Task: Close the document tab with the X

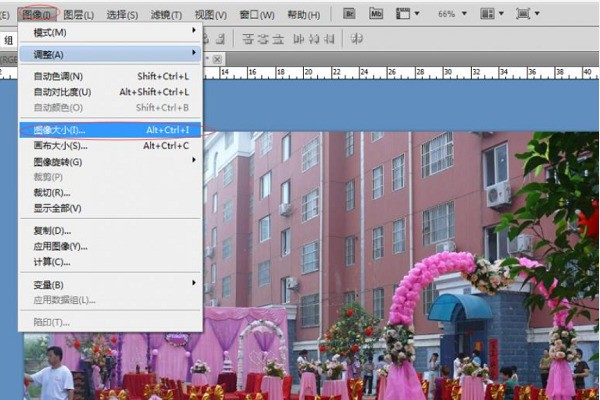Action: [x=218, y=59]
